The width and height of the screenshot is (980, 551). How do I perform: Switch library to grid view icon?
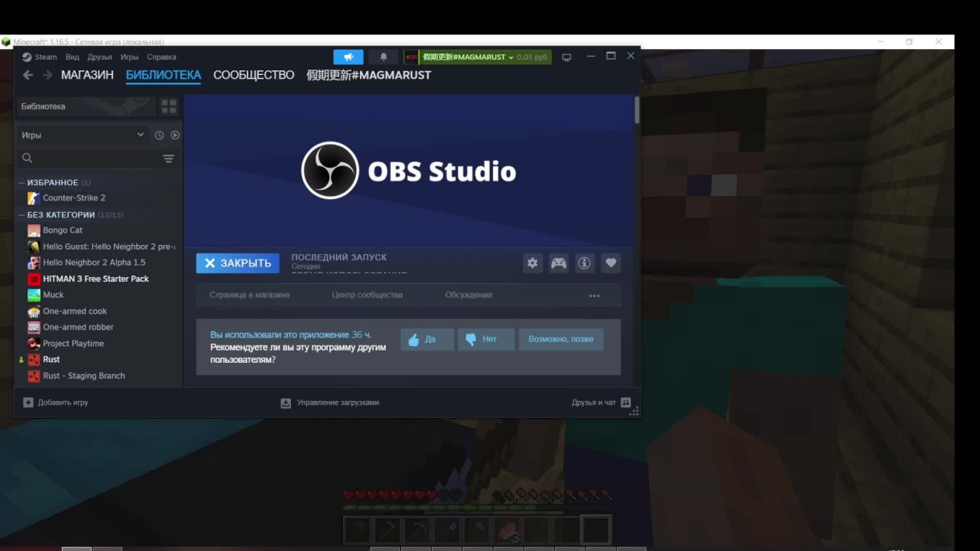click(168, 106)
